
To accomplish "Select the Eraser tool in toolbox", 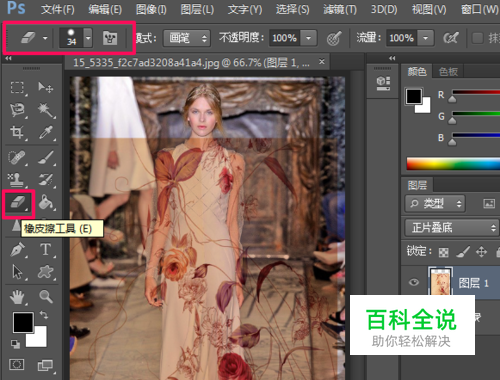I will (x=18, y=203).
